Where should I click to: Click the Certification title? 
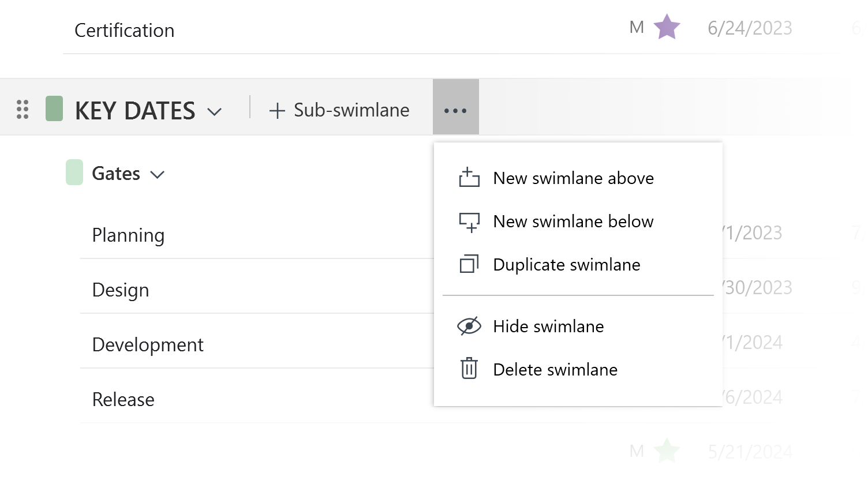(124, 30)
